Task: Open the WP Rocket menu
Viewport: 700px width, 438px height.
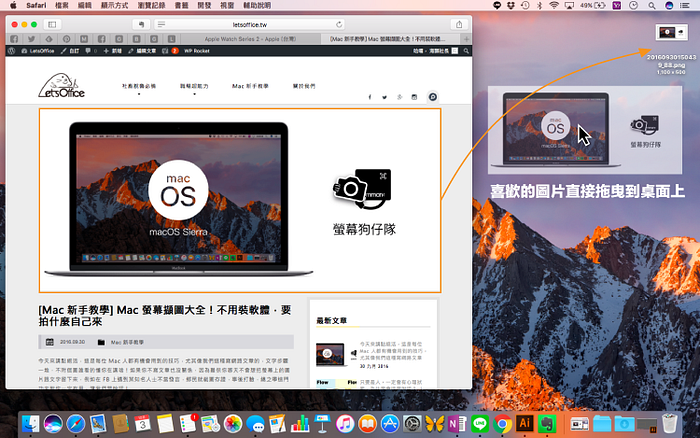Action: (196, 51)
